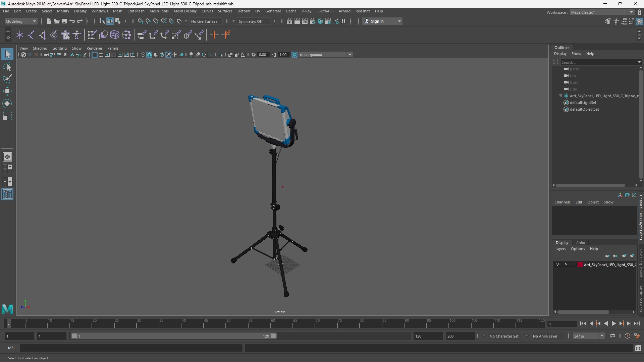Activate the Rotate tool
The width and height of the screenshot is (644, 362).
pyautogui.click(x=7, y=104)
